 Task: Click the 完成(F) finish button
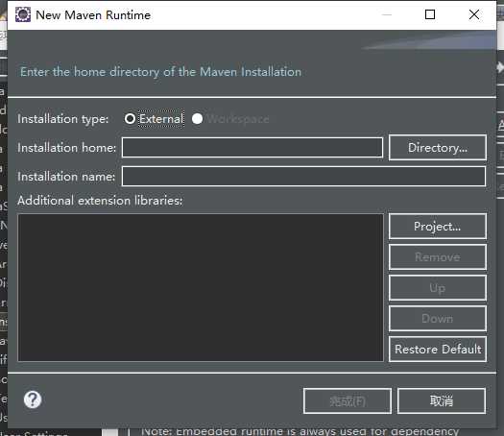348,401
